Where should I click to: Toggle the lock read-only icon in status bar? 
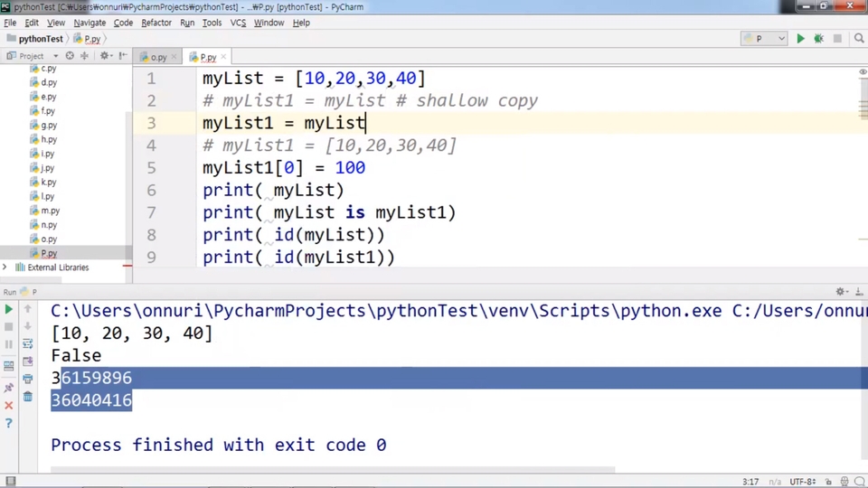point(828,482)
